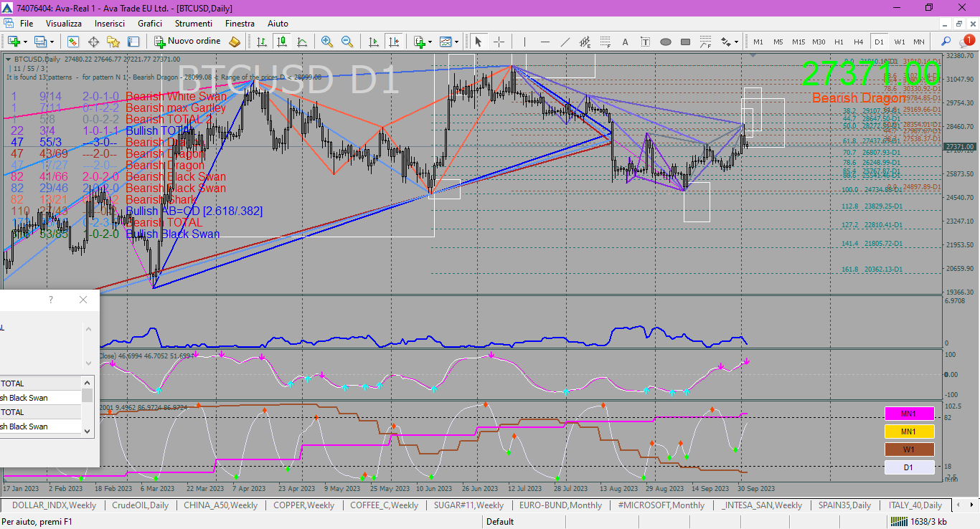980x529 pixels.
Task: Switch timeframe to H1
Action: click(x=839, y=42)
